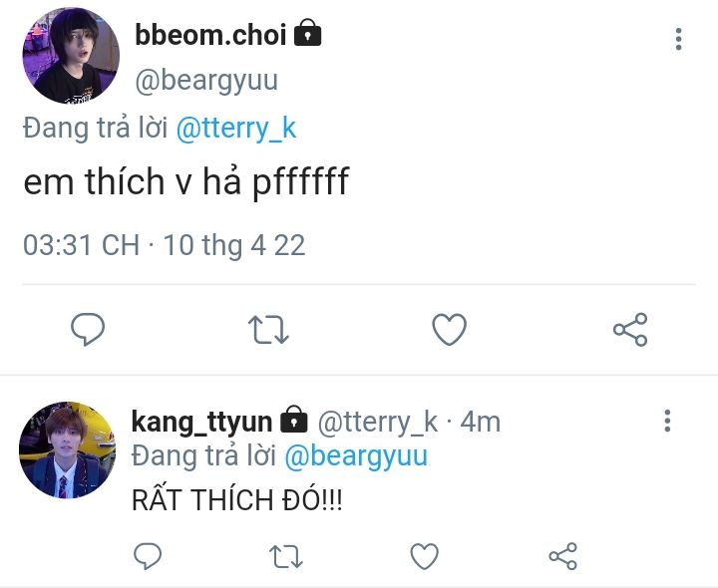Open more options for bbeom.choi's tweet
718x588 pixels.
coord(678,39)
